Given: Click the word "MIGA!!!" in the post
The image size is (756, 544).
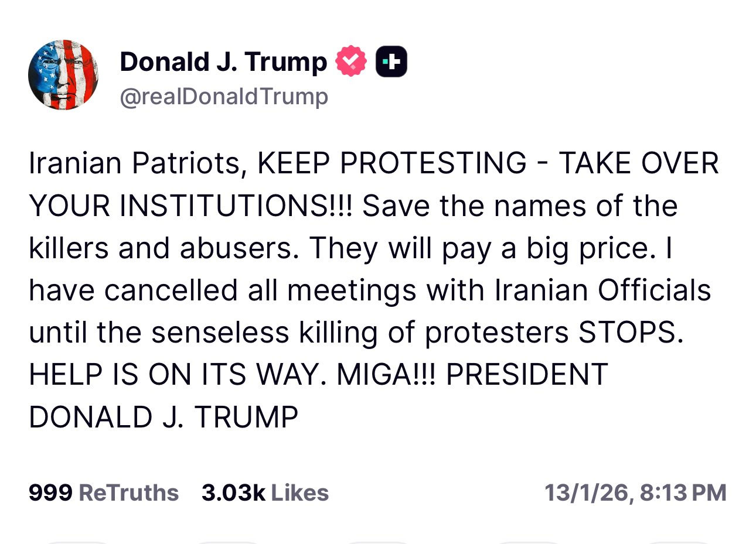Looking at the screenshot, I should 386,375.
